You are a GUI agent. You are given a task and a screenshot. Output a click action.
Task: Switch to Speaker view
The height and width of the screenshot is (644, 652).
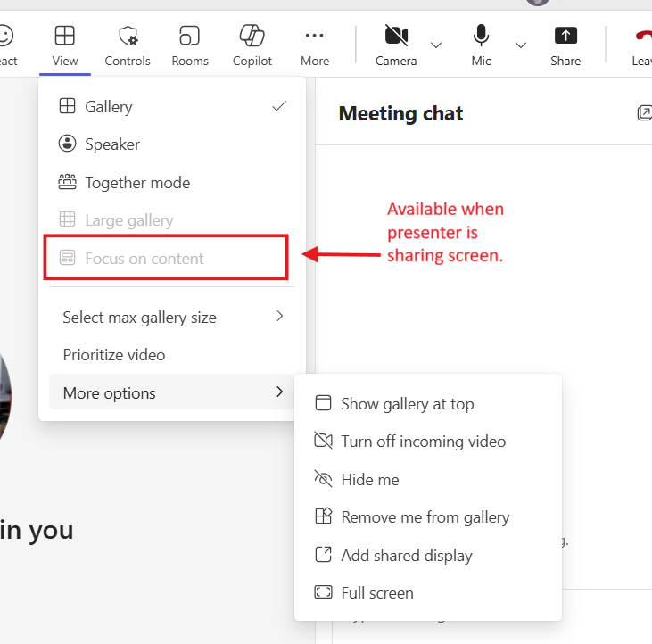point(112,144)
